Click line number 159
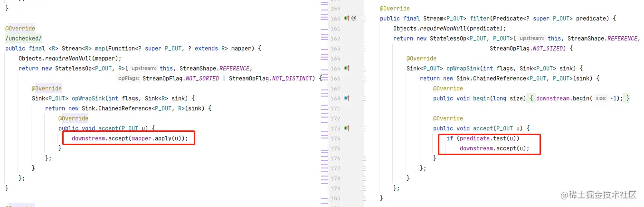The height and width of the screenshot is (207, 644). [335, 9]
